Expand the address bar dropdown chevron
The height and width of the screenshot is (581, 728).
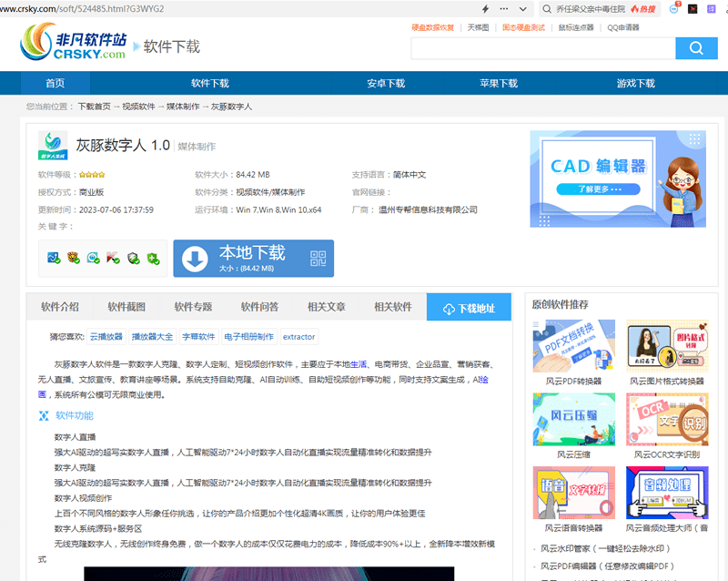pos(522,9)
